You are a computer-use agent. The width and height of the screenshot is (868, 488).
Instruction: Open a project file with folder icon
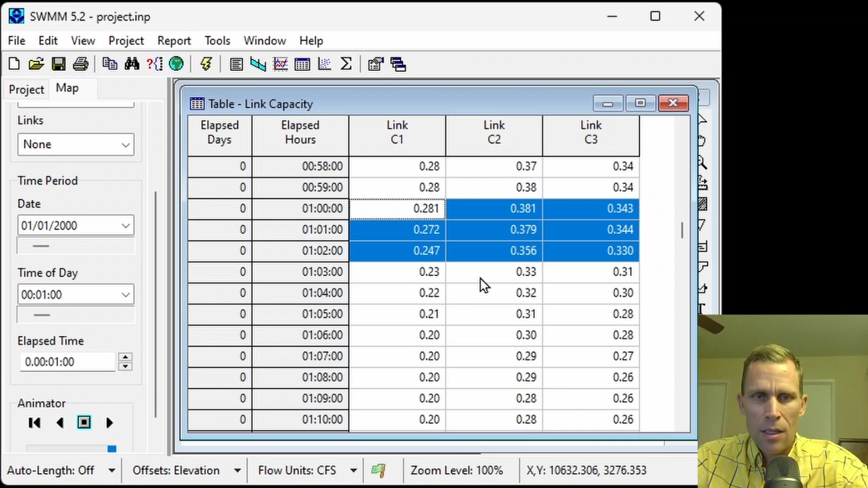[x=36, y=64]
